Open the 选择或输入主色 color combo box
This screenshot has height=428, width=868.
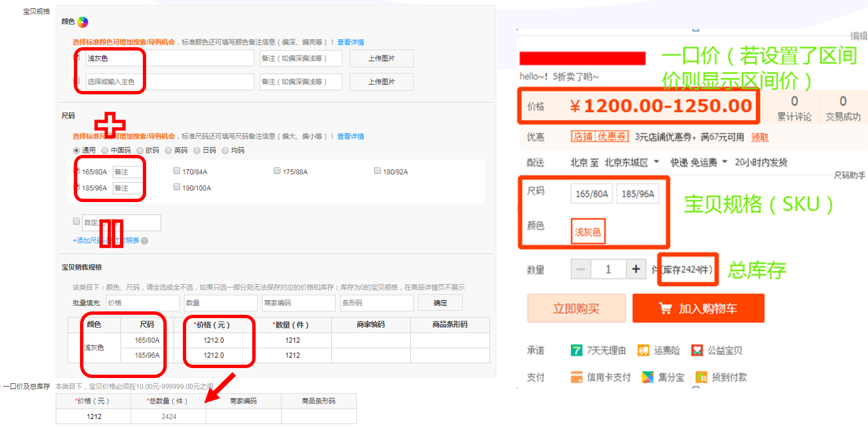[170, 82]
